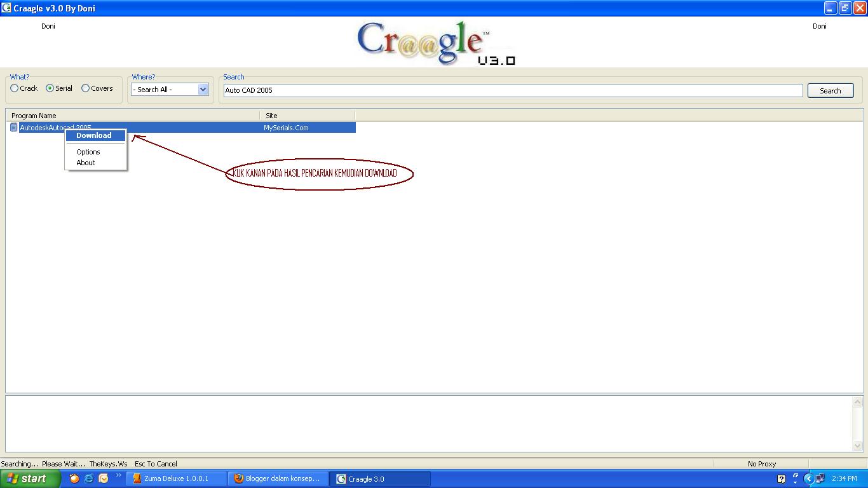This screenshot has width=868, height=488.
Task: Click the Search button
Action: tap(830, 91)
